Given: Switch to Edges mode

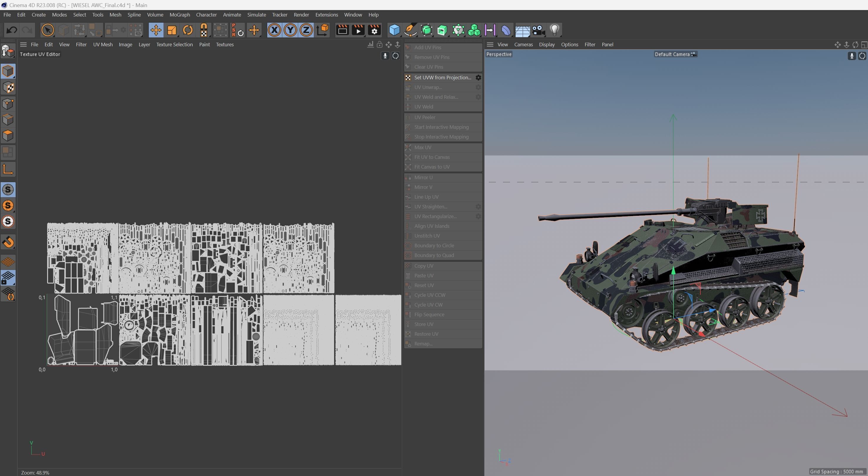Looking at the screenshot, I should [x=8, y=120].
